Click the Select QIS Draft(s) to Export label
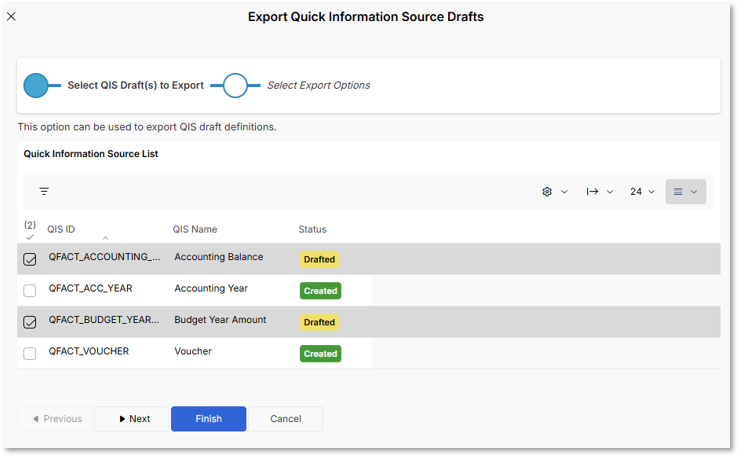Screen dimensions: 739x457 click(136, 86)
